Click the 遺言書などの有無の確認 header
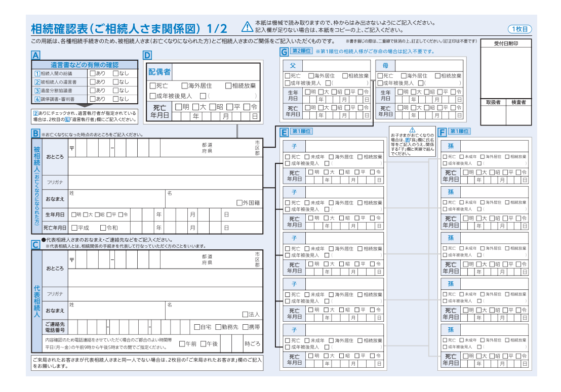The width and height of the screenshot is (561, 392). (85, 65)
